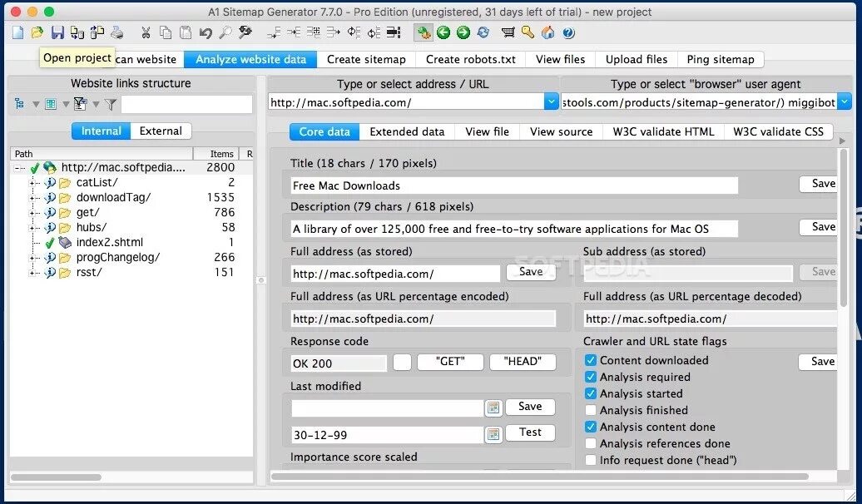
Task: Click the scissors Cut icon
Action: point(145,32)
